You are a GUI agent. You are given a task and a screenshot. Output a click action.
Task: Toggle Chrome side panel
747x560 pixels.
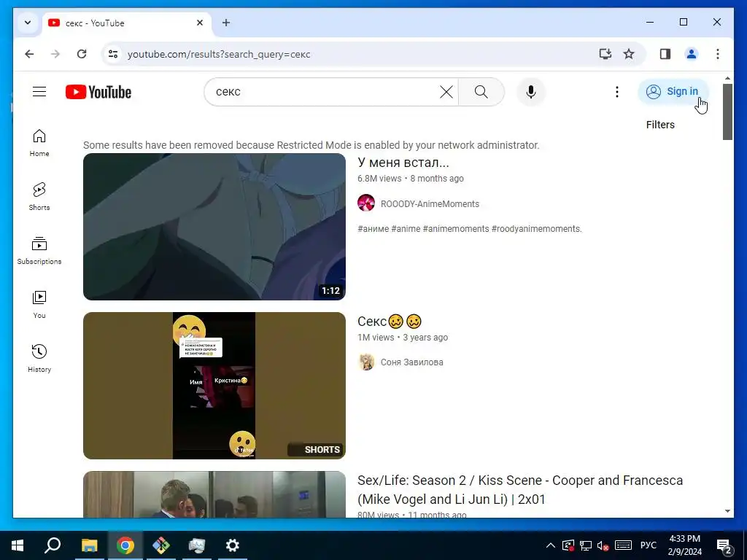665,54
